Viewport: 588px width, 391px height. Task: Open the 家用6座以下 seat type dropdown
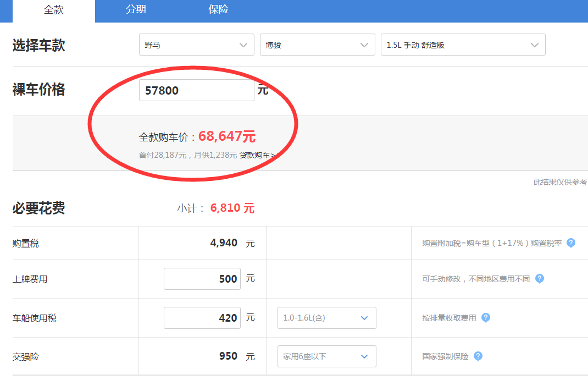coord(326,356)
